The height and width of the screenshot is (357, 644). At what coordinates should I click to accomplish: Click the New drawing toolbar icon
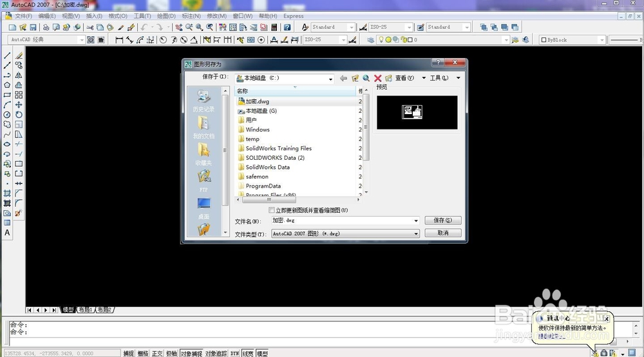tap(12, 27)
